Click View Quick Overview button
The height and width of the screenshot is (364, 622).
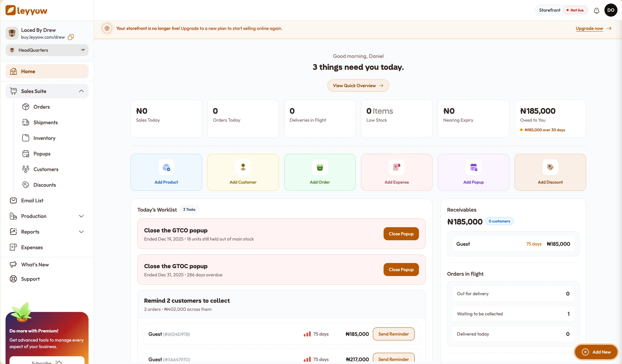tap(358, 85)
